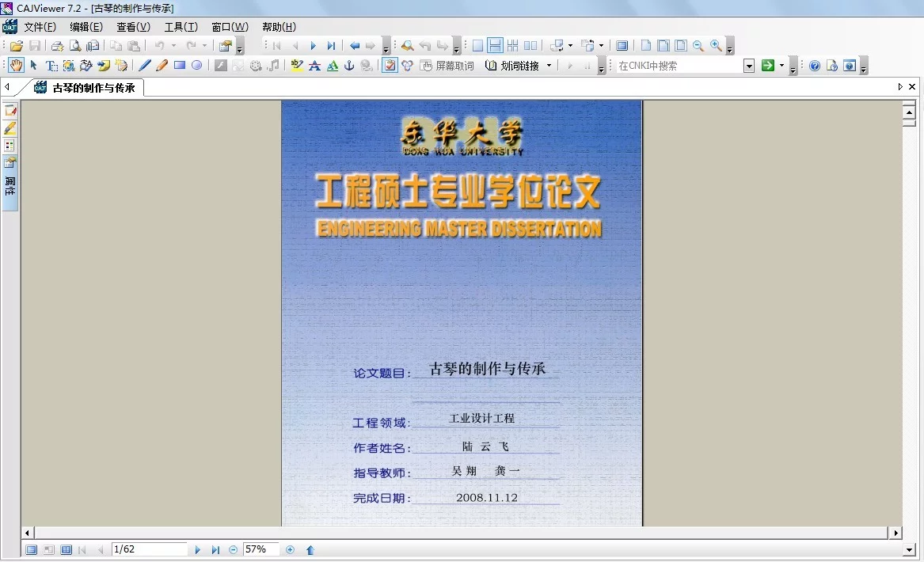The width and height of the screenshot is (924, 562).
Task: Choose the arrow Select tool
Action: point(33,66)
